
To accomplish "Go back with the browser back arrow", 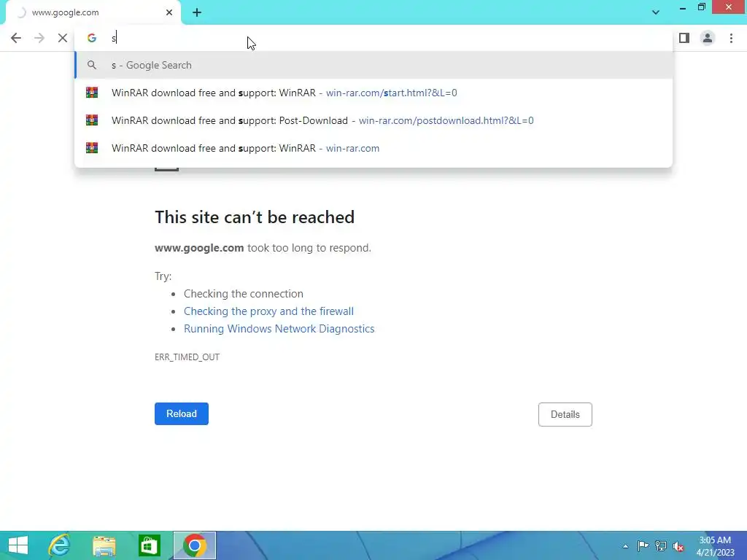I will [x=16, y=38].
